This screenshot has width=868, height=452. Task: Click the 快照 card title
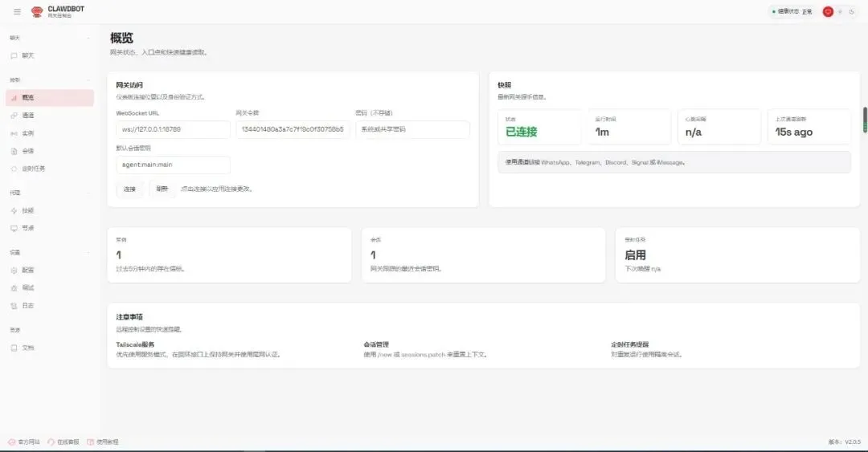tap(504, 85)
